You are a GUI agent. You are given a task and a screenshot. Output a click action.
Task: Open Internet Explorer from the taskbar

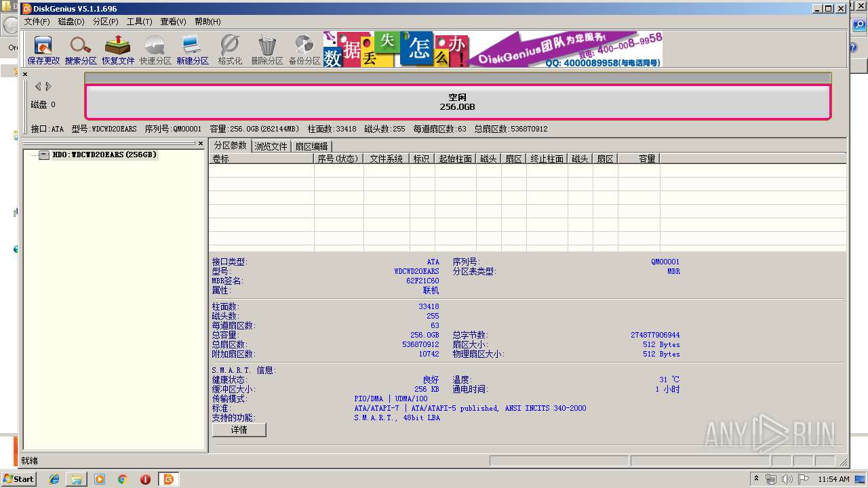coord(54,479)
